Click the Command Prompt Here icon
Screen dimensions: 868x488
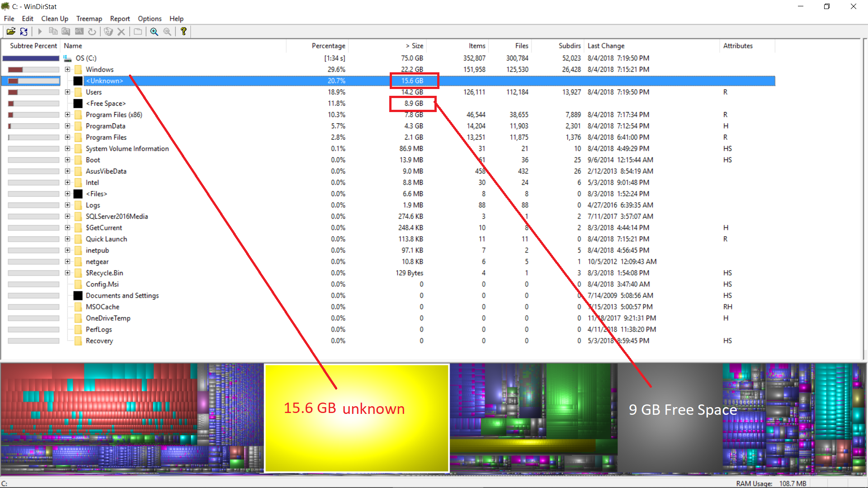click(x=79, y=32)
